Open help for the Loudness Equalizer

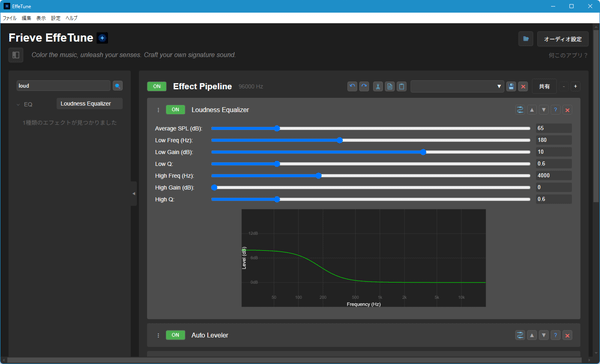pos(555,110)
